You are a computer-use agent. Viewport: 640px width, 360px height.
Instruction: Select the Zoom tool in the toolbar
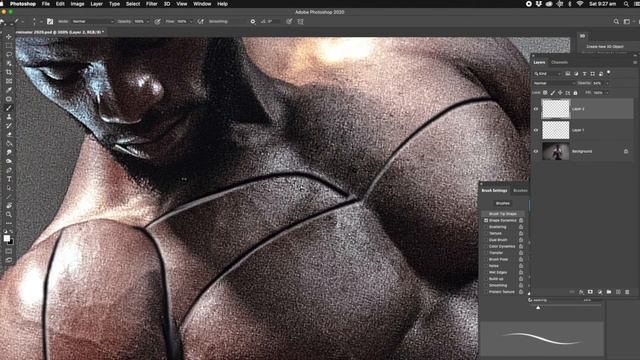pyautogui.click(x=9, y=214)
